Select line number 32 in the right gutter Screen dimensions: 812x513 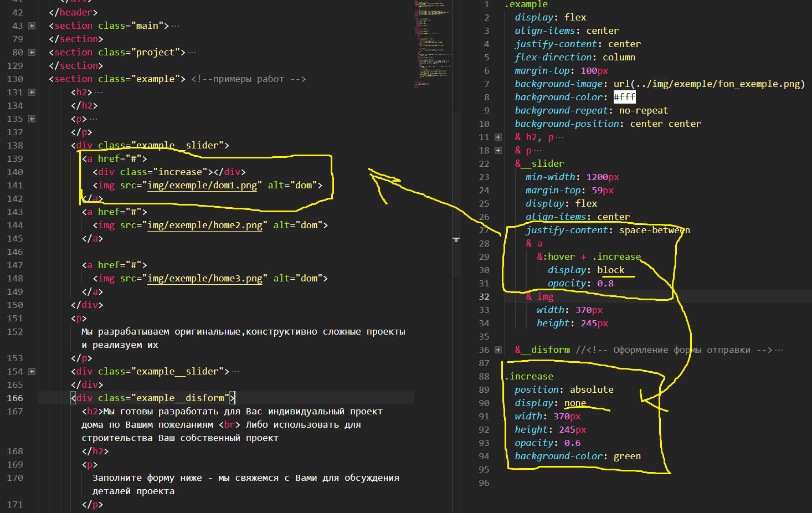484,297
